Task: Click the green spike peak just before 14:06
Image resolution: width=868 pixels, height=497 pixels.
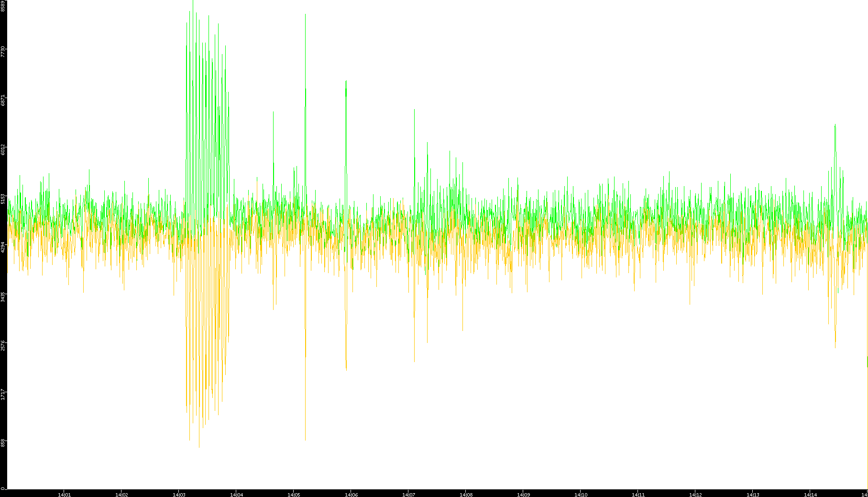Action: tap(346, 81)
